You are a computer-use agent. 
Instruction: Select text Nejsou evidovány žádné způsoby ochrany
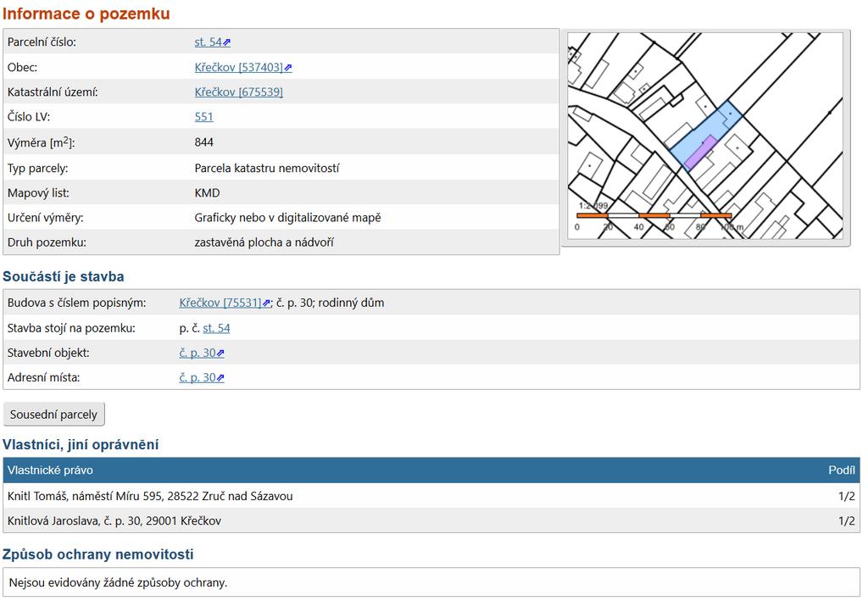(118, 582)
